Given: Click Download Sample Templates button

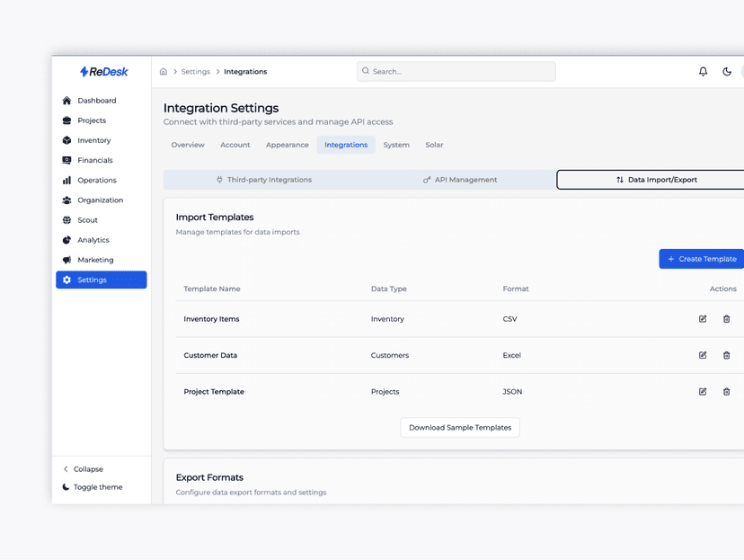Looking at the screenshot, I should click(460, 428).
